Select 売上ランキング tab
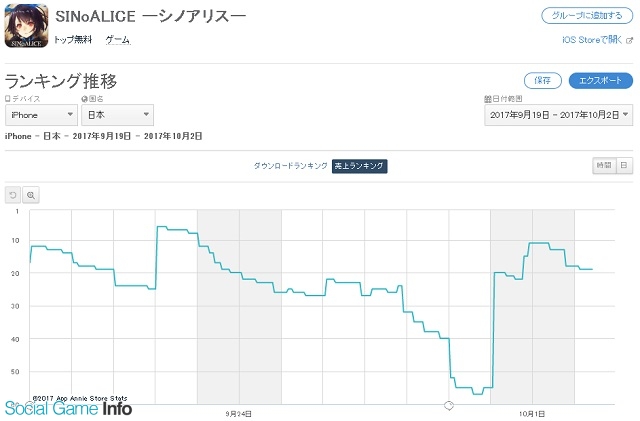Viewport: 640px width, 421px height. (x=359, y=166)
